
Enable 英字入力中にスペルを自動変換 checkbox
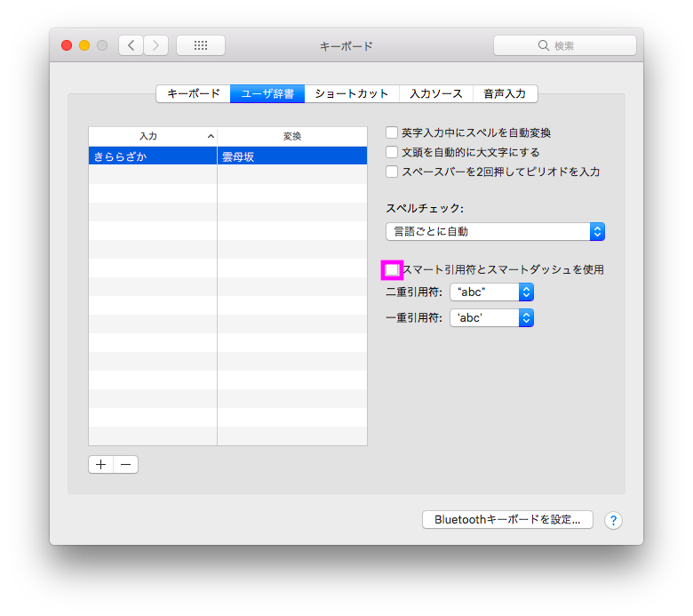pos(392,132)
